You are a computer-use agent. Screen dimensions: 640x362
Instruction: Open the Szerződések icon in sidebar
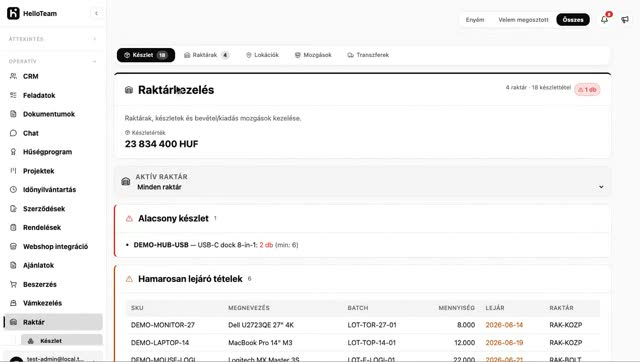pyautogui.click(x=13, y=209)
